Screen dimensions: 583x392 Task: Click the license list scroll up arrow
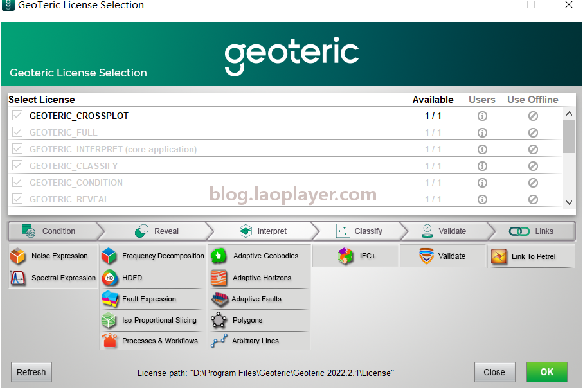click(569, 114)
